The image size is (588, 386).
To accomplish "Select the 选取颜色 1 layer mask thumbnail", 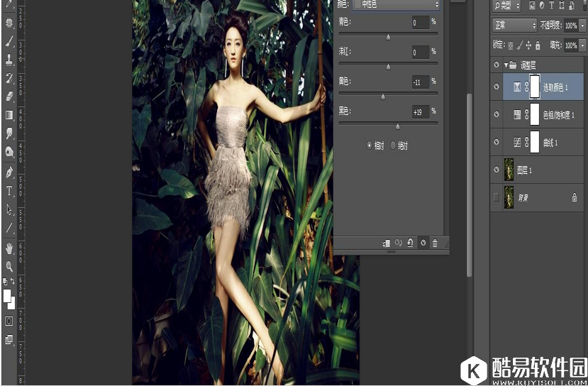I will click(x=535, y=87).
